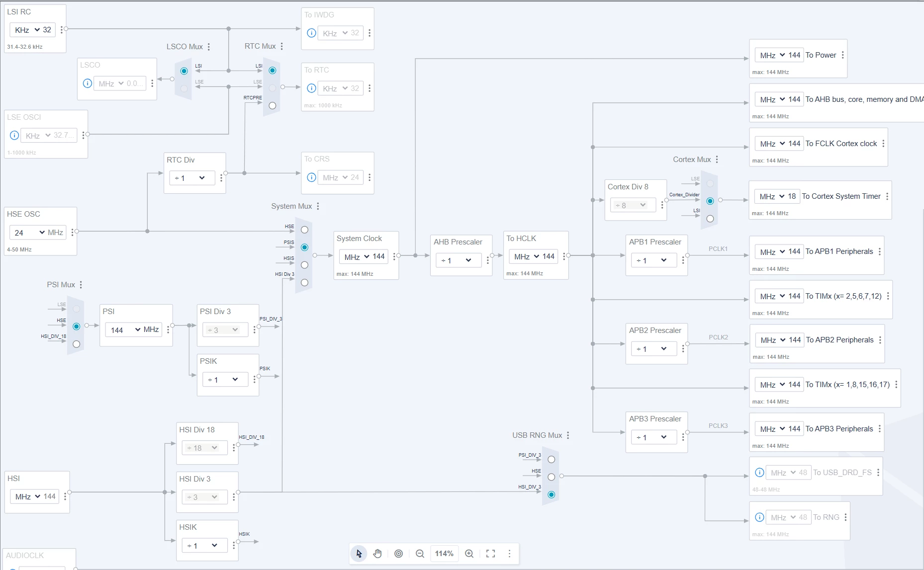Click To Cortex System Timer 18 value

point(792,196)
